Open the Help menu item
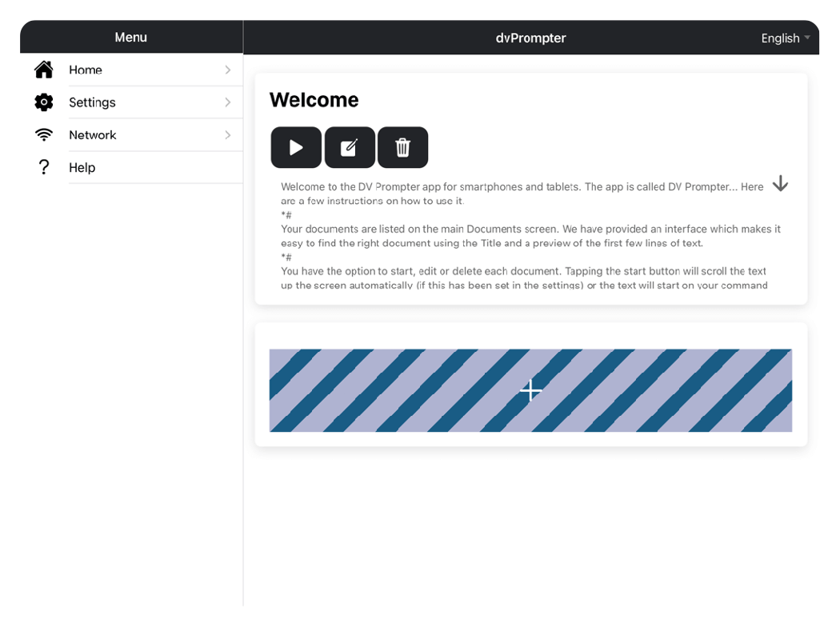Image resolution: width=840 pixels, height=639 pixels. pos(132,167)
